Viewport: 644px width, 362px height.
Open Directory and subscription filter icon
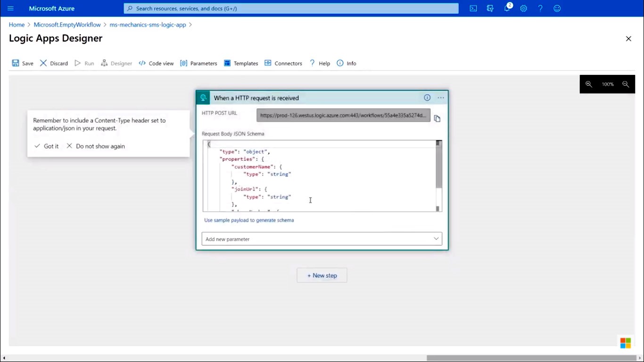point(490,8)
